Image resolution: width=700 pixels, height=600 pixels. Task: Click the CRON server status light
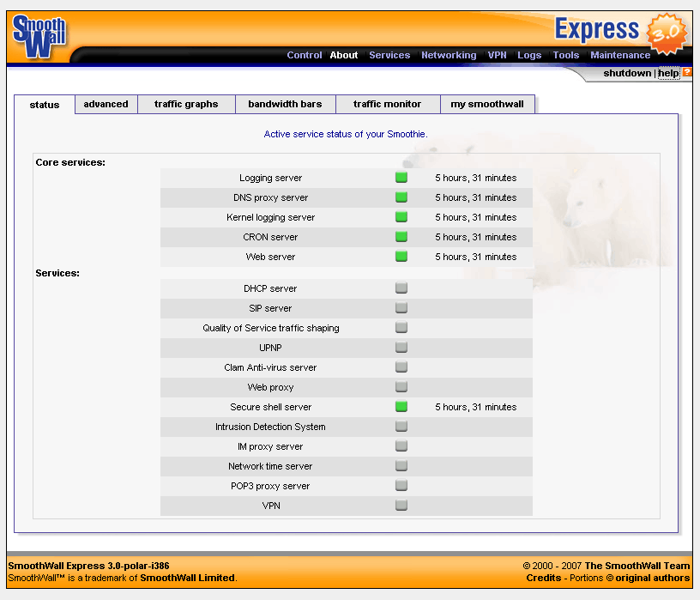click(401, 236)
